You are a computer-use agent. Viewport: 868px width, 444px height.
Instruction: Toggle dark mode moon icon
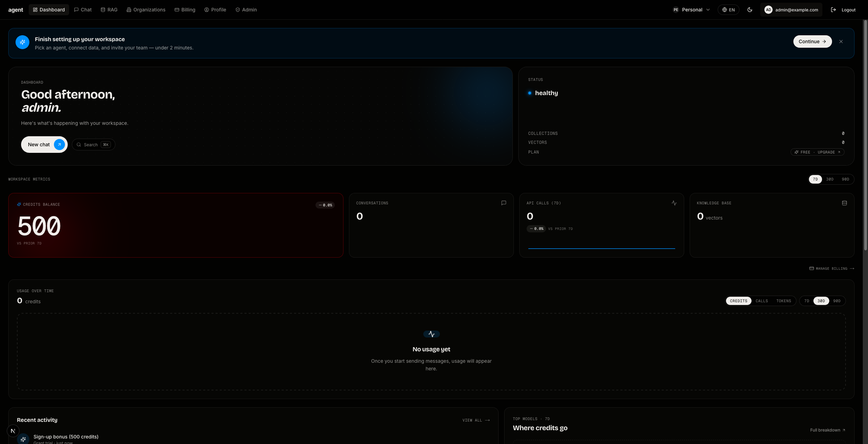(750, 10)
